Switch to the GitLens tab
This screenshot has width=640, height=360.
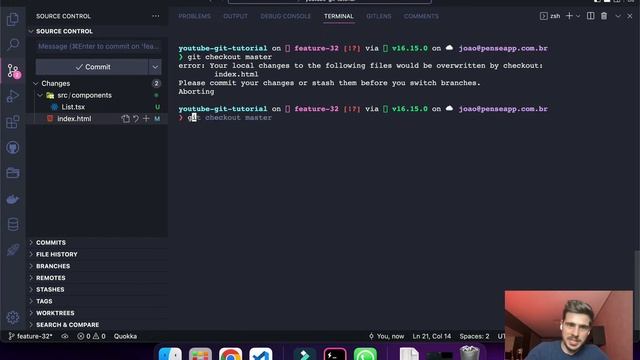pyautogui.click(x=379, y=16)
